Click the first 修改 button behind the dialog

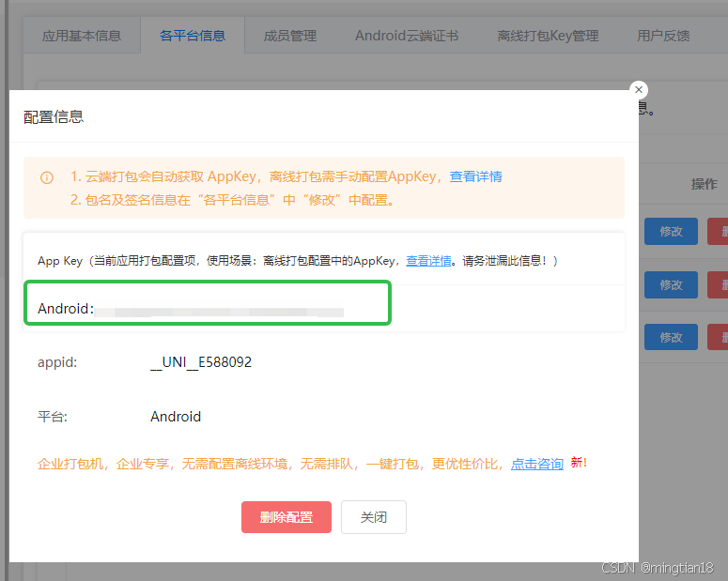[671, 231]
